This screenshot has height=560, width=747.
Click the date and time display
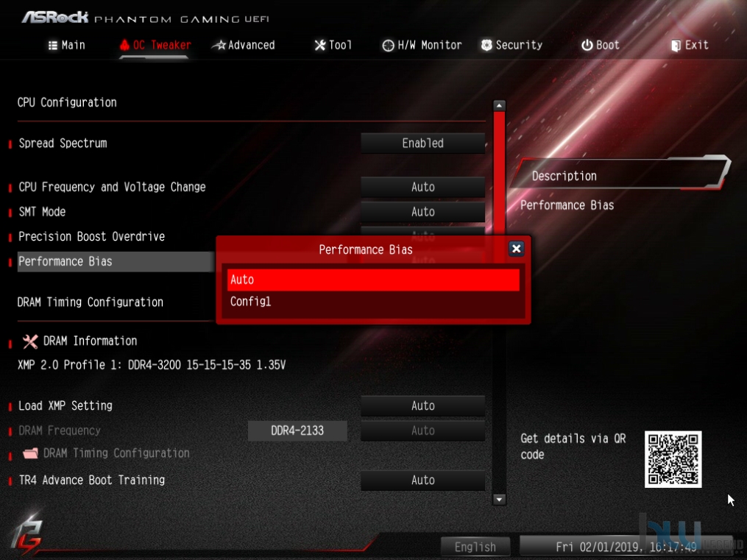626,547
